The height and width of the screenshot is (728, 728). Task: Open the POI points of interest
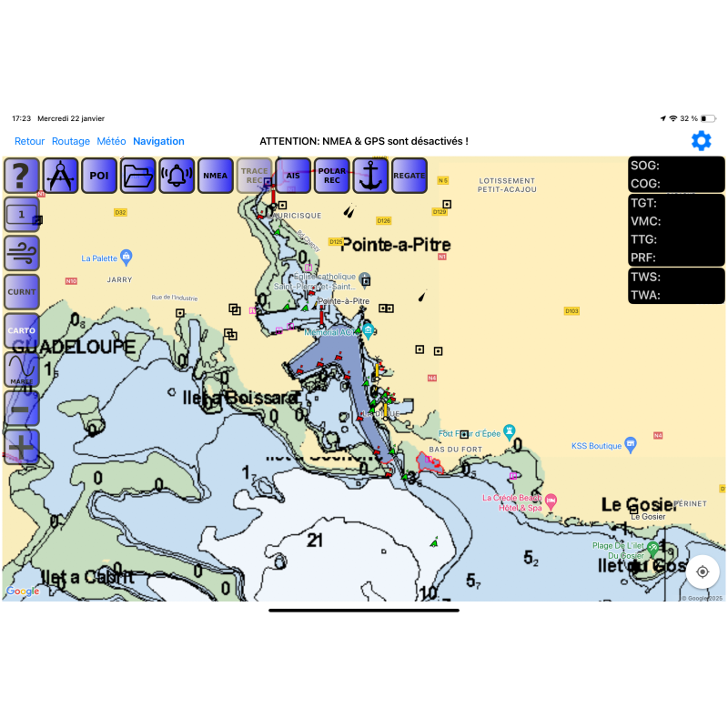tap(99, 176)
